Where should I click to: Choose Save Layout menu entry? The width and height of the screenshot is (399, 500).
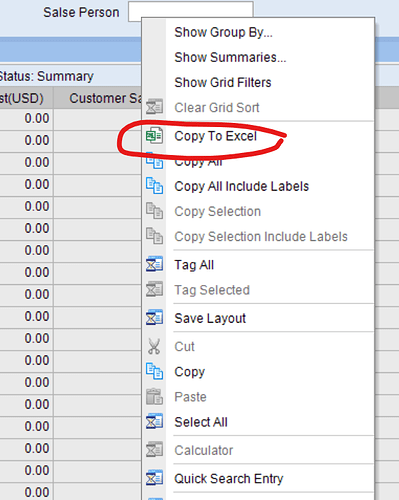coord(210,318)
